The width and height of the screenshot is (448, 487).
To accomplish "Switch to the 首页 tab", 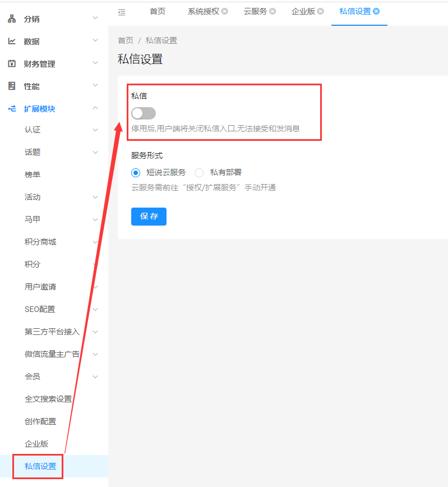I will (158, 11).
